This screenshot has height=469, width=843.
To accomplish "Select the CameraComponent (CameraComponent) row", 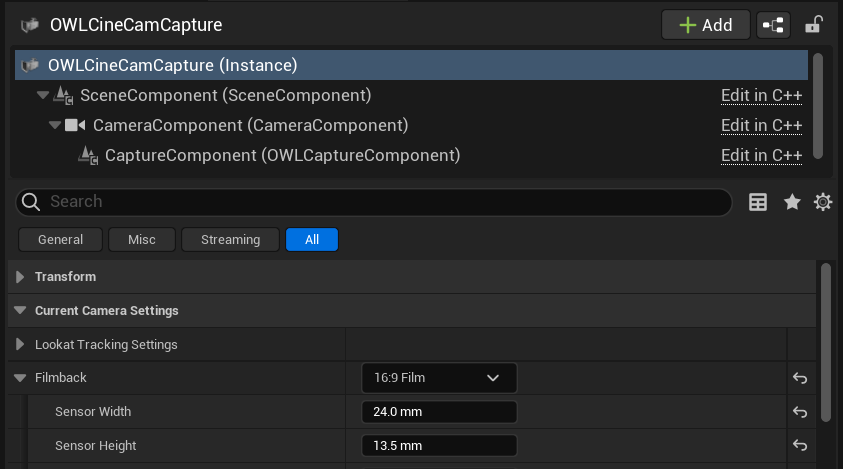I will coord(411,125).
